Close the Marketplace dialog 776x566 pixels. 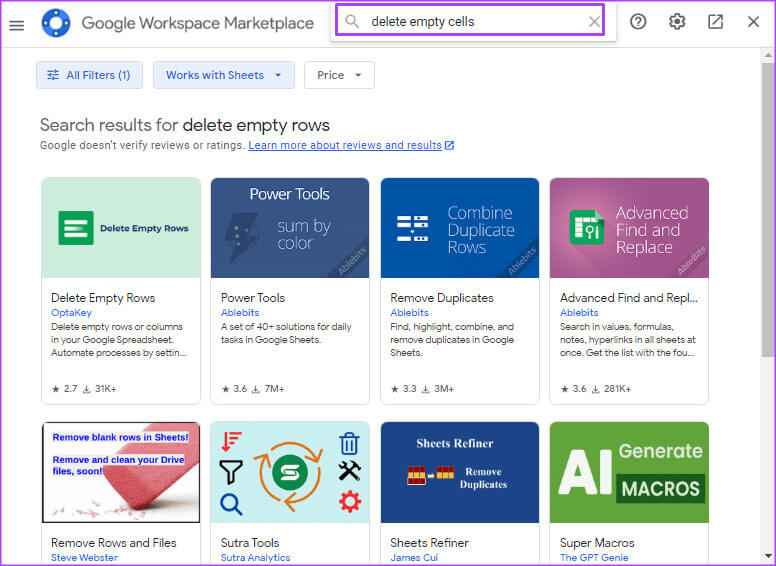coord(753,22)
